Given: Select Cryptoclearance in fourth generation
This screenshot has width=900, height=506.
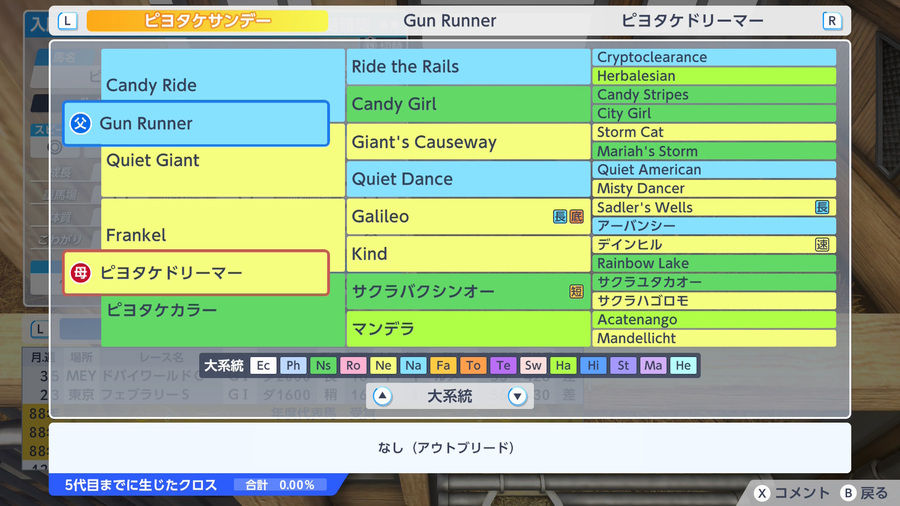Looking at the screenshot, I should click(714, 57).
